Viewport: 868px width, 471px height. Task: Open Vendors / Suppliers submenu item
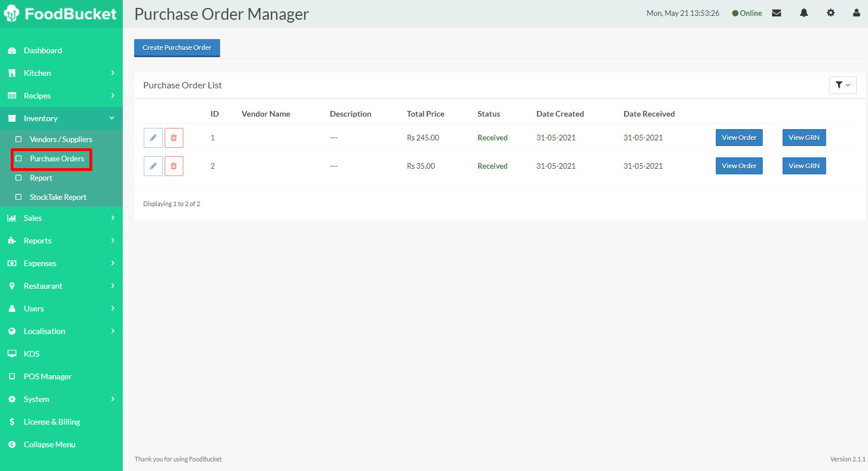61,139
